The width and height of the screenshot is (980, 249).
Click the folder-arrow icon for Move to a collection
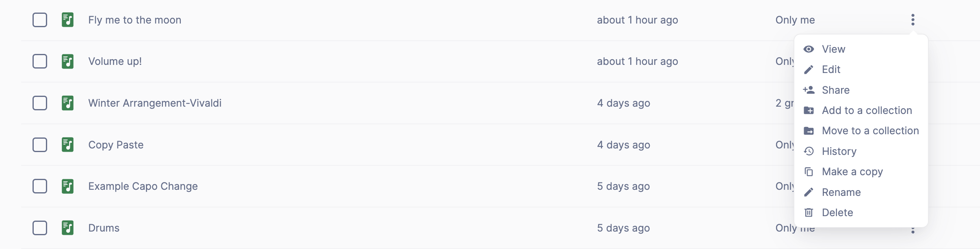809,131
